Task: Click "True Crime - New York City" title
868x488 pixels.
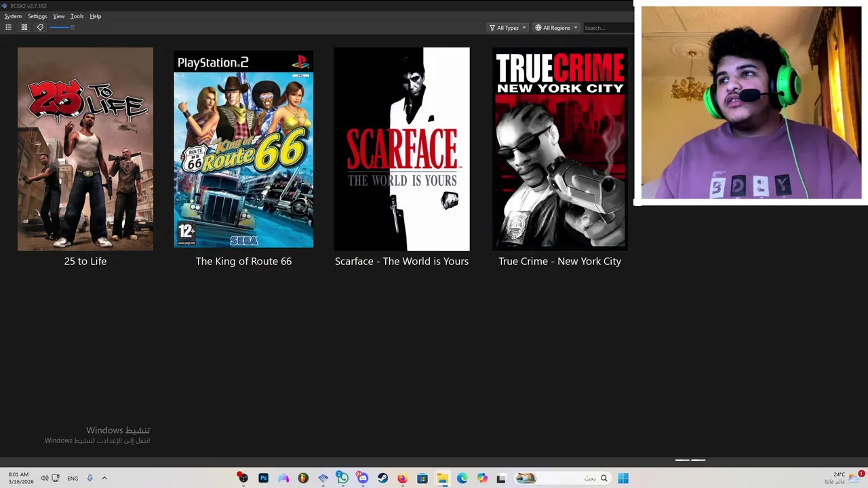Action: (560, 261)
